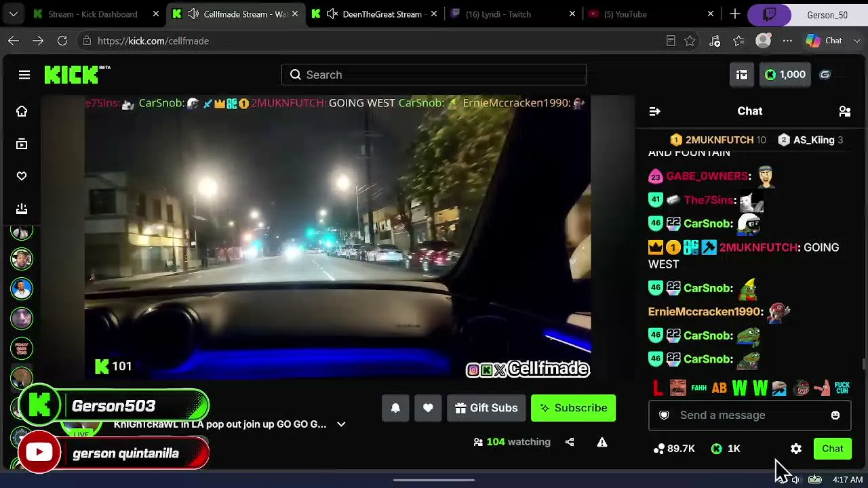Share the stream using the share icon
The width and height of the screenshot is (868, 488).
[x=570, y=442]
